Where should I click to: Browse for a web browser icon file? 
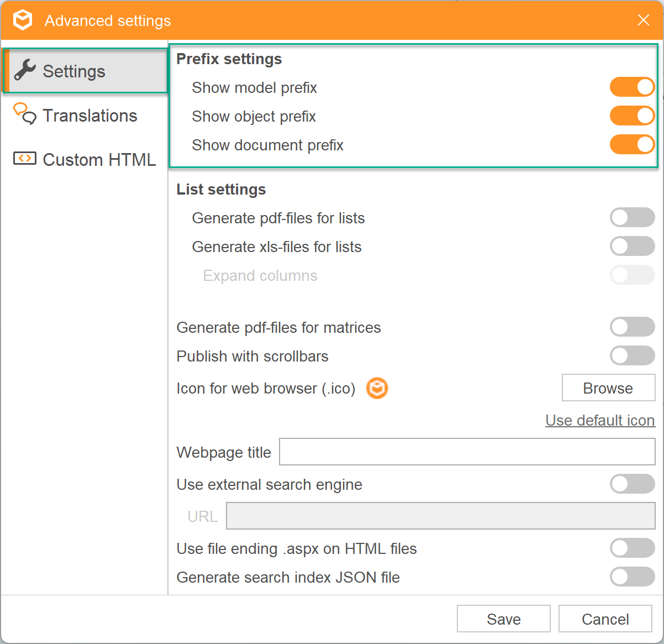coord(608,388)
